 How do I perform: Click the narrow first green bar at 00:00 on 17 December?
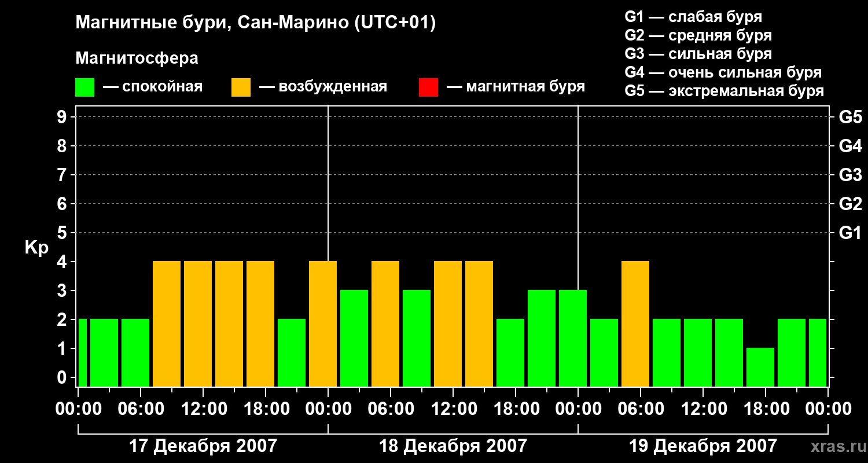(83, 352)
